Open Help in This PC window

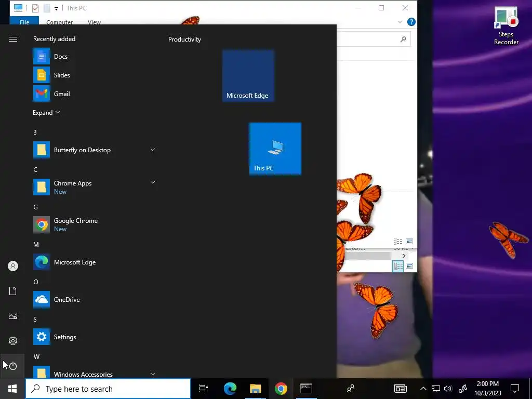coord(411,22)
